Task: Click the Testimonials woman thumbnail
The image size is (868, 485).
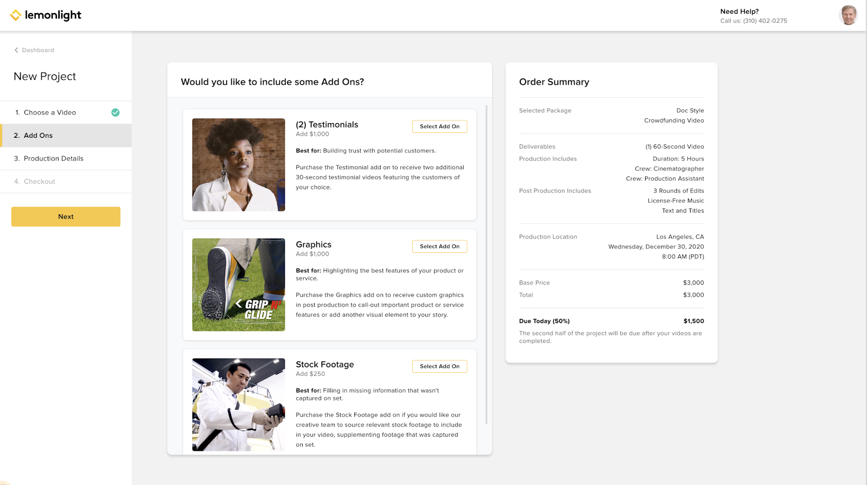Action: pos(239,165)
